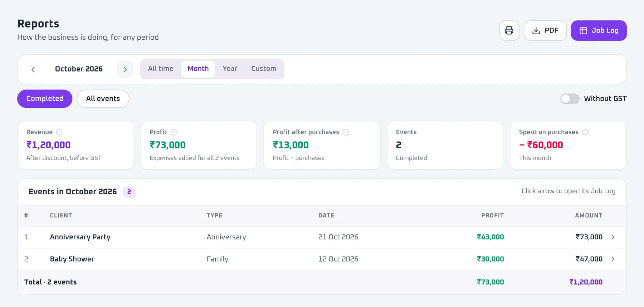Image resolution: width=644 pixels, height=307 pixels.
Task: Click the ₹47,000 amount cell
Action: point(589,259)
